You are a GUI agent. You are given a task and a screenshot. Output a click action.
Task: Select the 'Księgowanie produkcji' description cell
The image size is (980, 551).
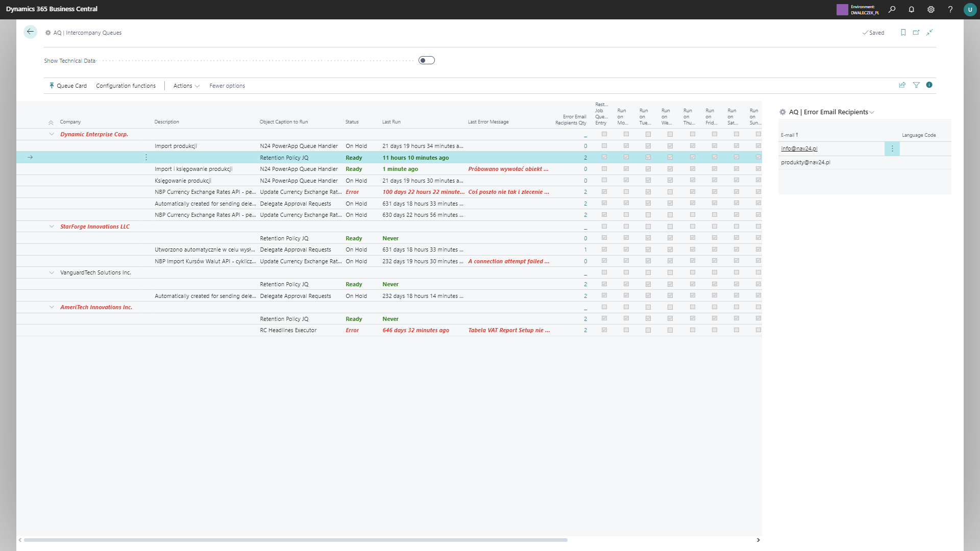pos(183,181)
